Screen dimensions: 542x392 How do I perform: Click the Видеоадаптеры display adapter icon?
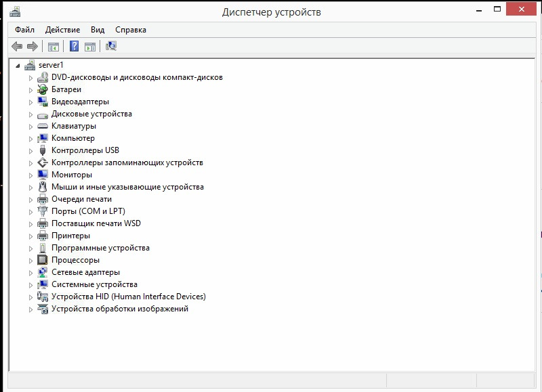(x=43, y=102)
